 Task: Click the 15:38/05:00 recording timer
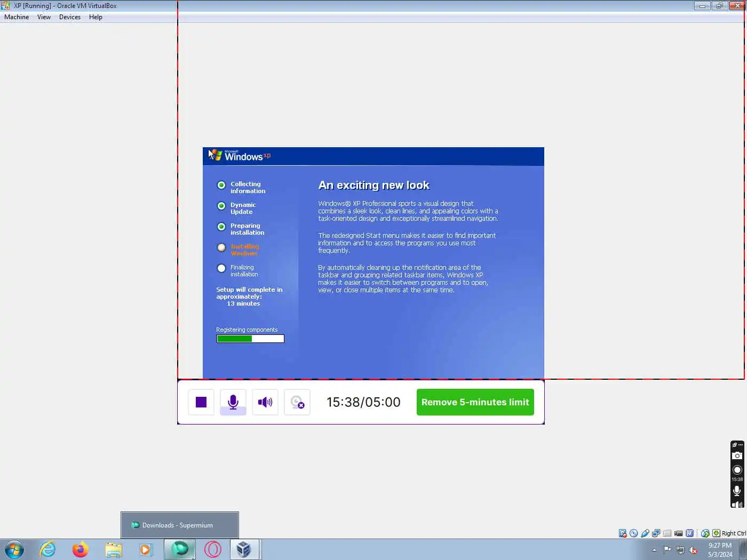pyautogui.click(x=363, y=402)
